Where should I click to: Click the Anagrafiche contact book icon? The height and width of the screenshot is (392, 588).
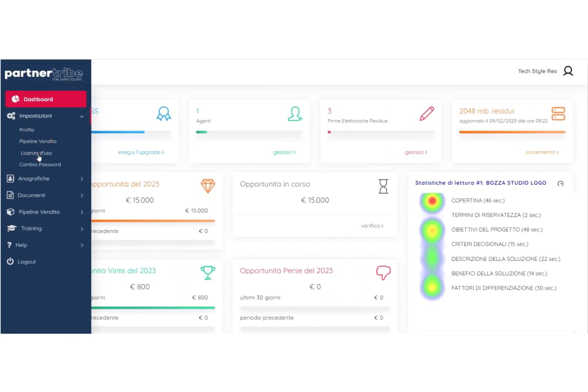[10, 178]
